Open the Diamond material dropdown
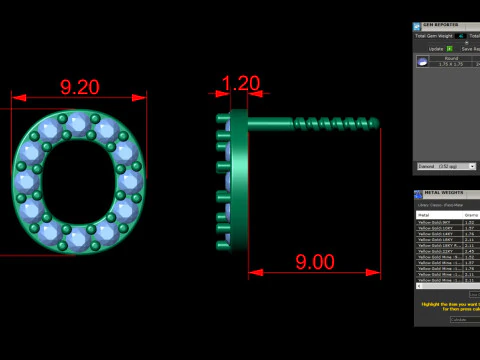 pos(447,166)
